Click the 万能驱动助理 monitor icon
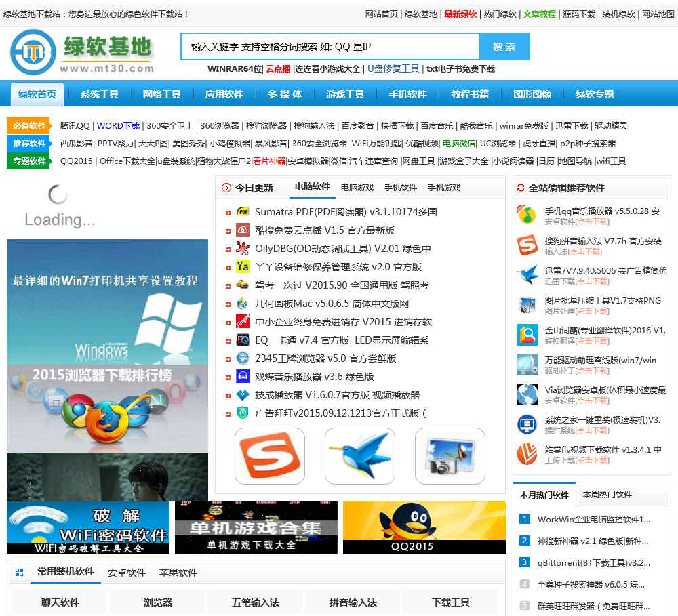 (x=527, y=365)
